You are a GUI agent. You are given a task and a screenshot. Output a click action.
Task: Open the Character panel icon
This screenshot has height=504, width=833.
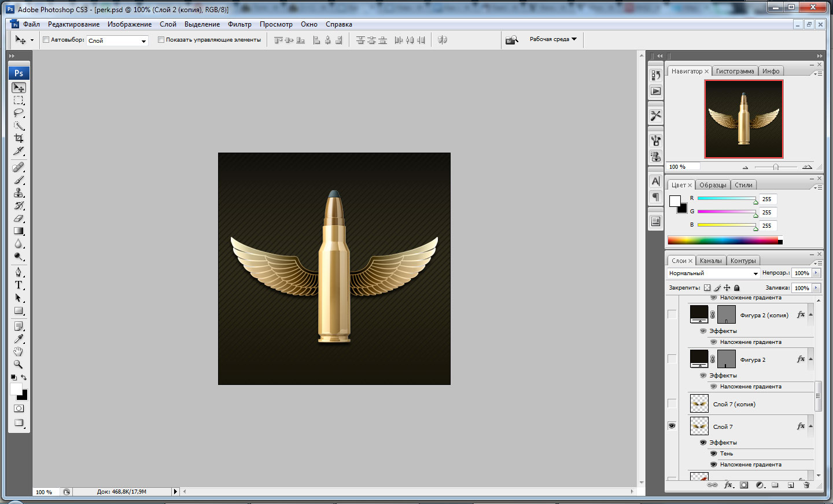(655, 181)
